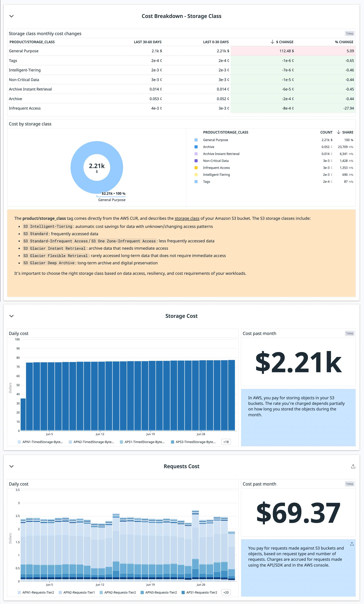Click the export icon in Requests Cost header

353,466
